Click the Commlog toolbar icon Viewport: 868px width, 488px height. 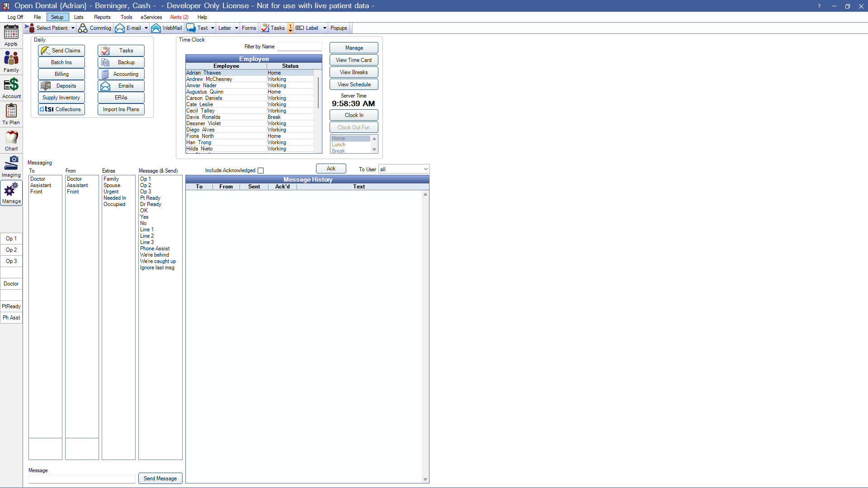point(95,28)
